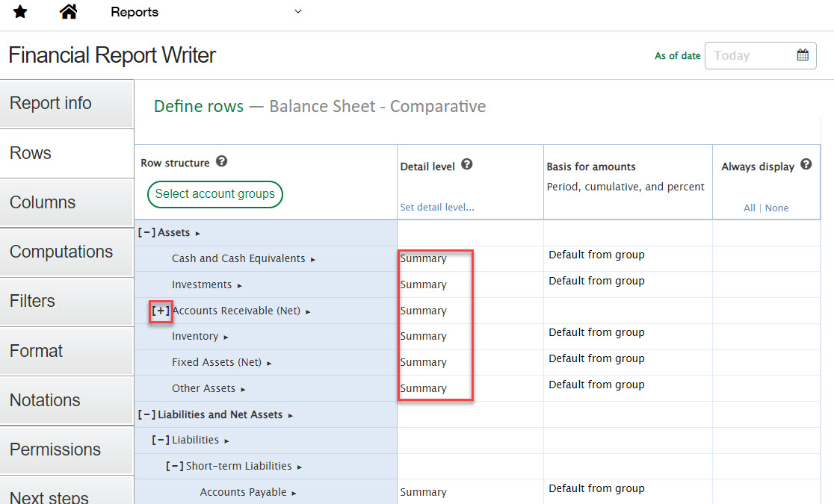
Task: Select the Inventory detail level Summary cell
Action: [424, 337]
